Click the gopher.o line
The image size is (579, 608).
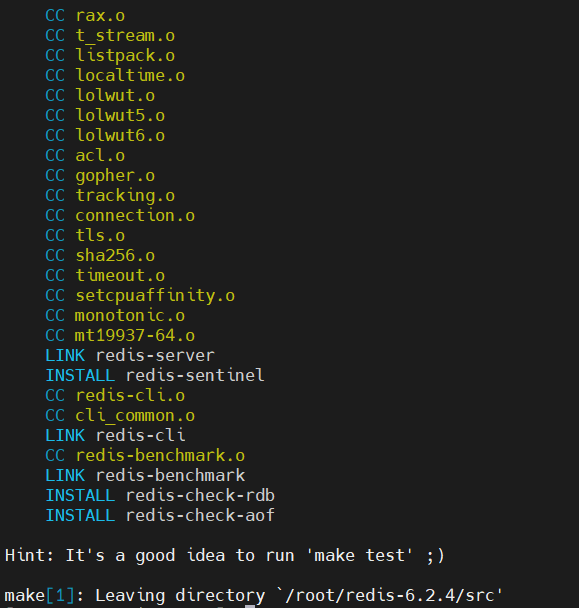[x=100, y=176]
